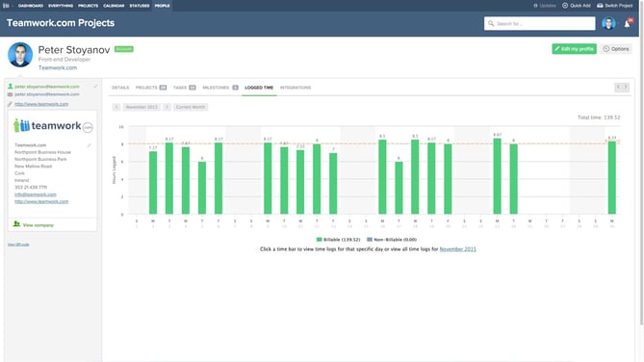Click the edit pencil in company card
This screenshot has height=362, width=644.
(89, 145)
